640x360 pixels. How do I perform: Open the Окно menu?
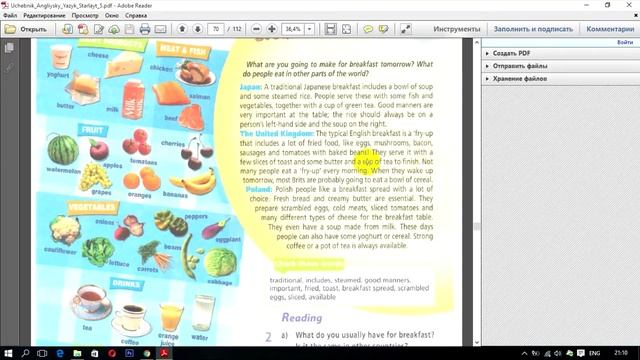point(111,16)
